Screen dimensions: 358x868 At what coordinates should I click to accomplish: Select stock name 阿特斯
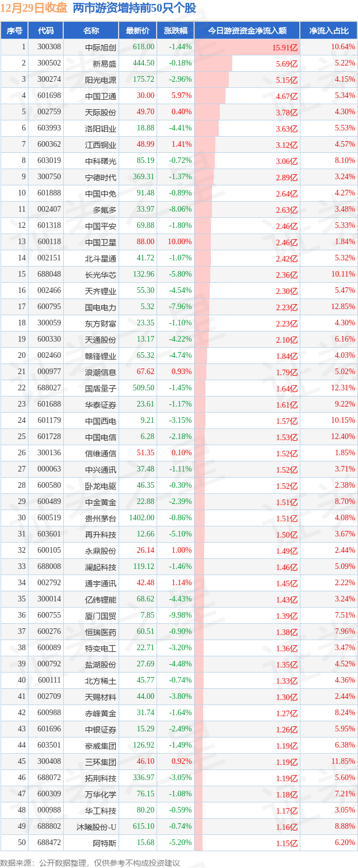click(105, 843)
